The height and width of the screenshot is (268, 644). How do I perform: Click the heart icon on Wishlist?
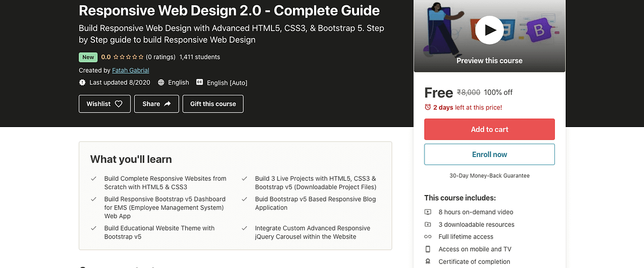(119, 104)
